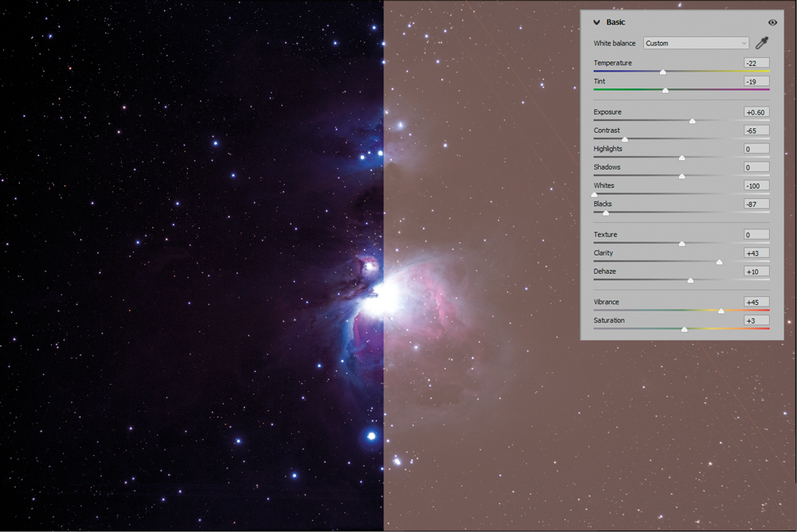Select the Saturation value field +3
Screen dimensions: 797x532
[x=756, y=320]
